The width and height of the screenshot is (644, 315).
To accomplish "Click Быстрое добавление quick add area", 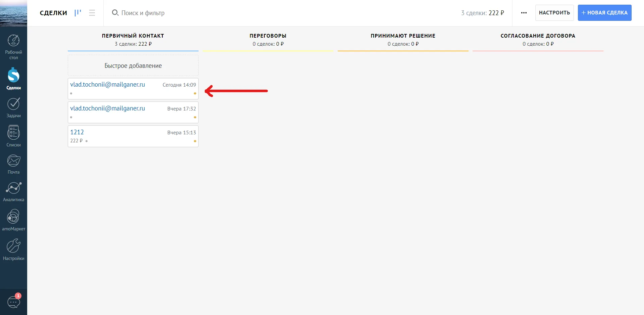I will pos(133,65).
